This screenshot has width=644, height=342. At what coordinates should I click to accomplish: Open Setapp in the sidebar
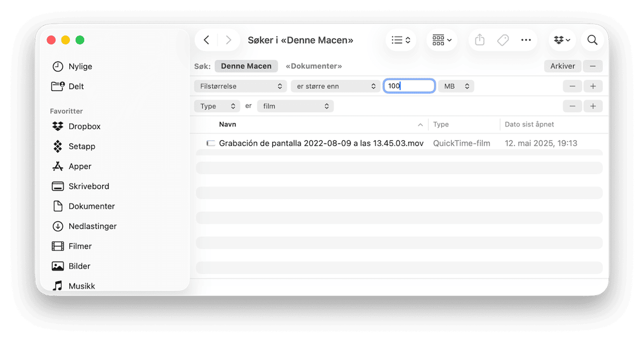pos(82,146)
